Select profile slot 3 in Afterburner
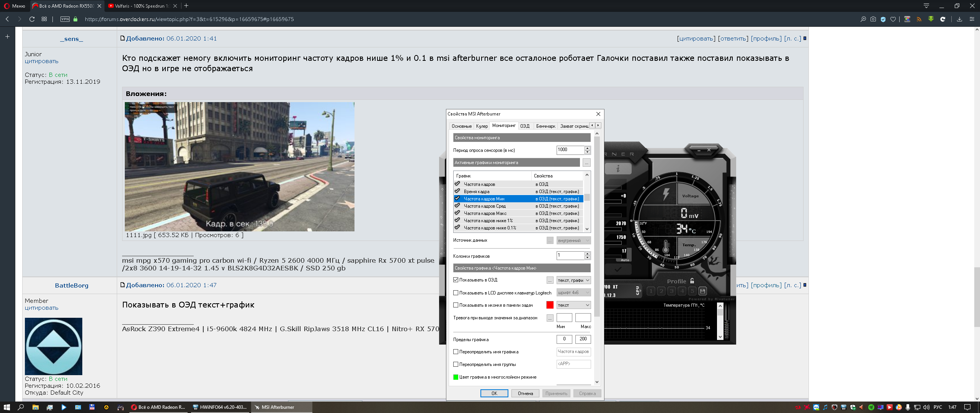 pyautogui.click(x=671, y=291)
